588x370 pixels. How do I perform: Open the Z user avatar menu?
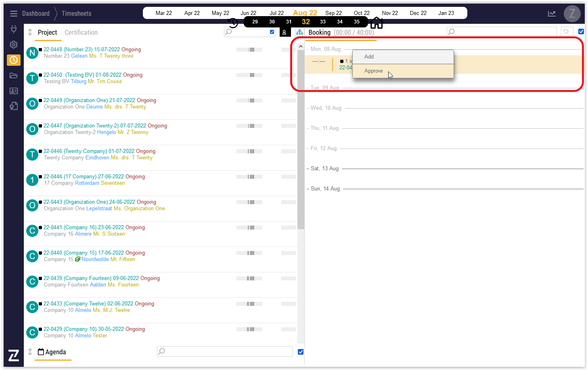coord(572,14)
